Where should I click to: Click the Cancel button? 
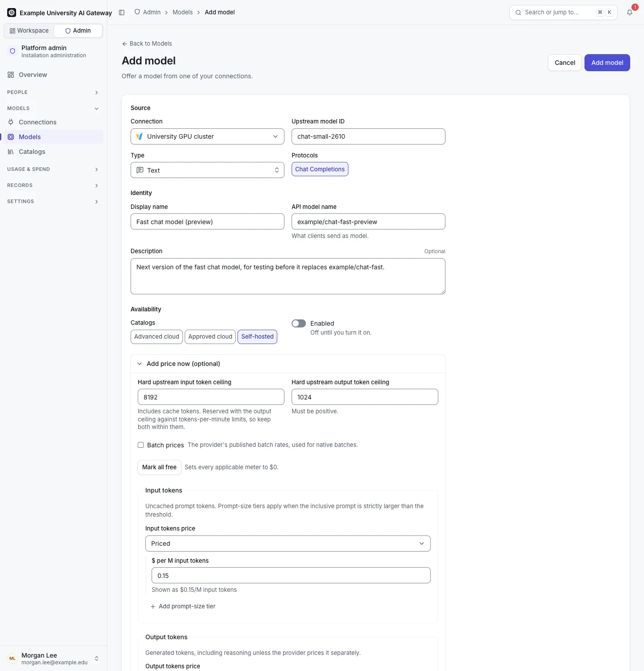tap(565, 63)
